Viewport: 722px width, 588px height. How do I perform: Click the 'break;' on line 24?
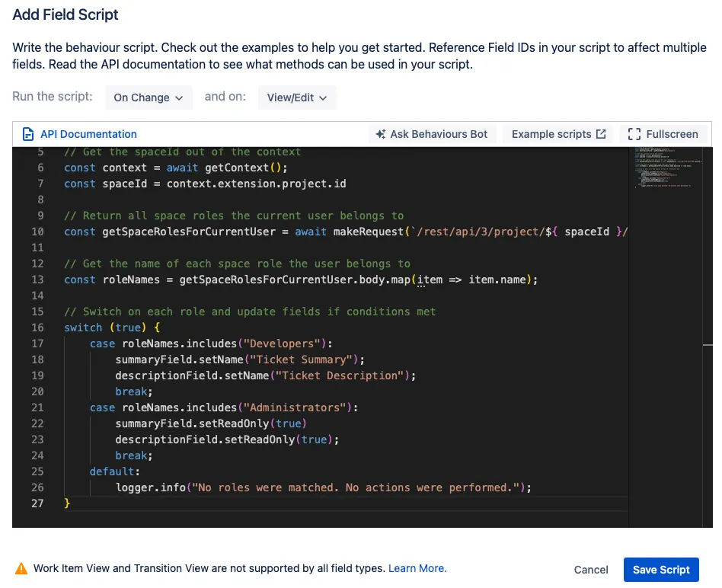click(x=133, y=455)
